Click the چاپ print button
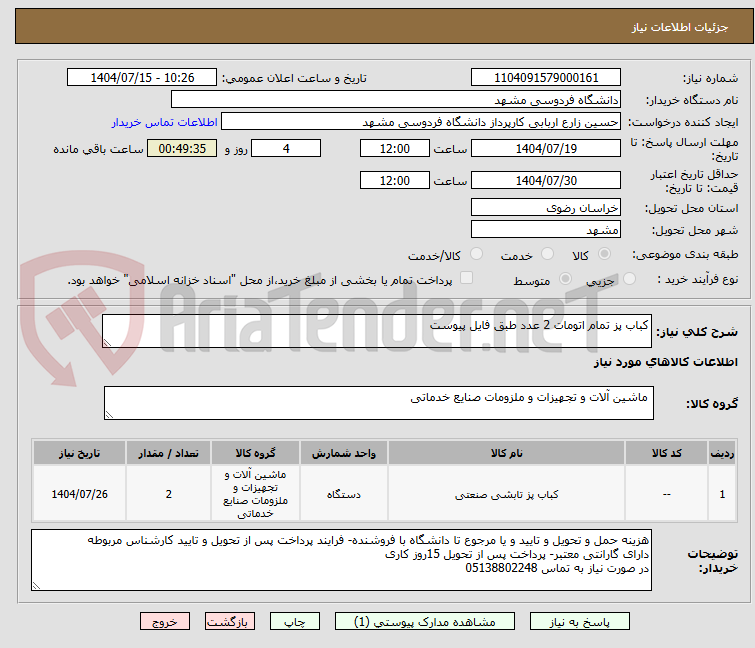Screen dimensions: 755x648 pos(294,622)
